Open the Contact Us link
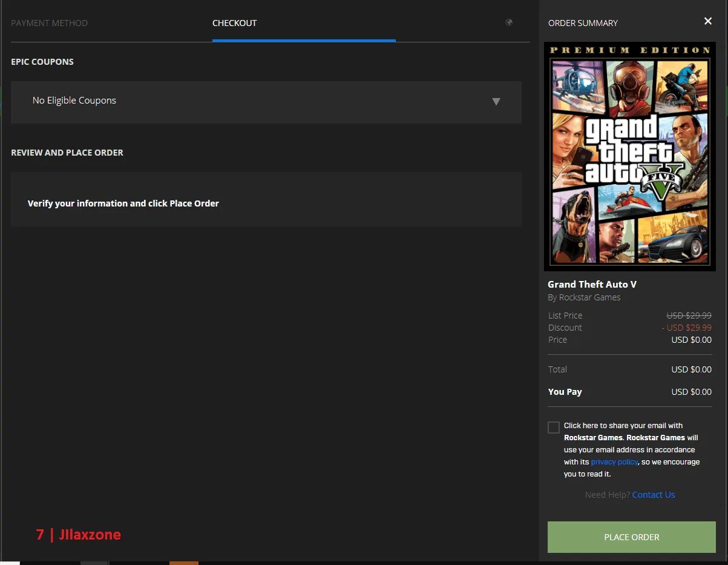This screenshot has width=728, height=565. tap(654, 495)
